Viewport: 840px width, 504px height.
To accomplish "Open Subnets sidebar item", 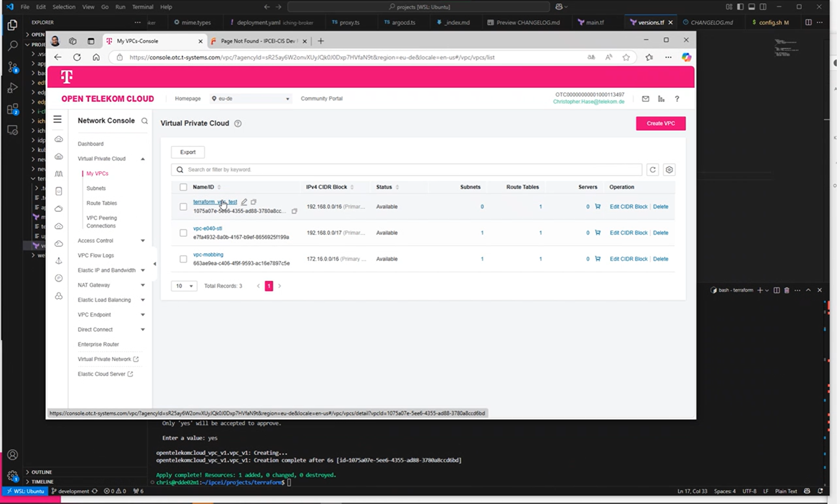I will [x=96, y=188].
